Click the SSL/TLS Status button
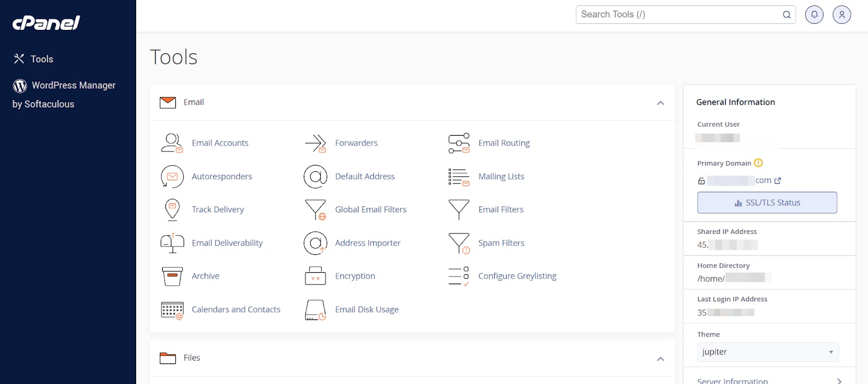Viewport: 868px width, 384px height. (x=767, y=203)
